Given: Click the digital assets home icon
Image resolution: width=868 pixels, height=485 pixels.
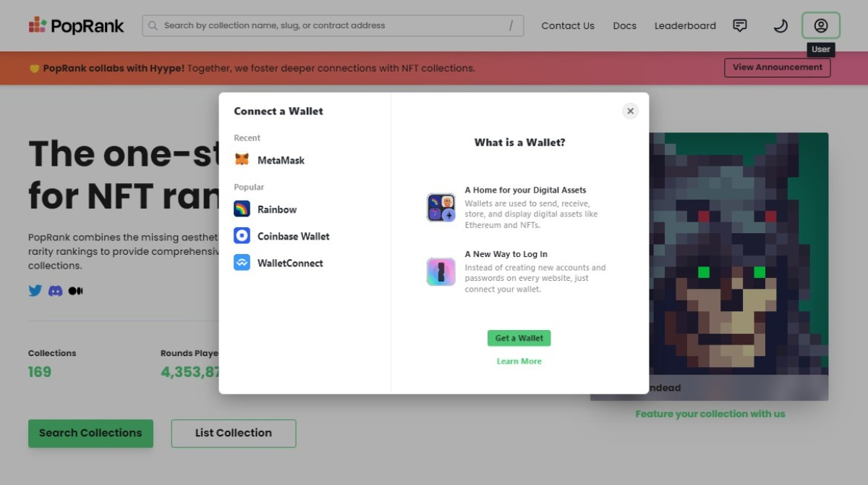Looking at the screenshot, I should click(441, 207).
